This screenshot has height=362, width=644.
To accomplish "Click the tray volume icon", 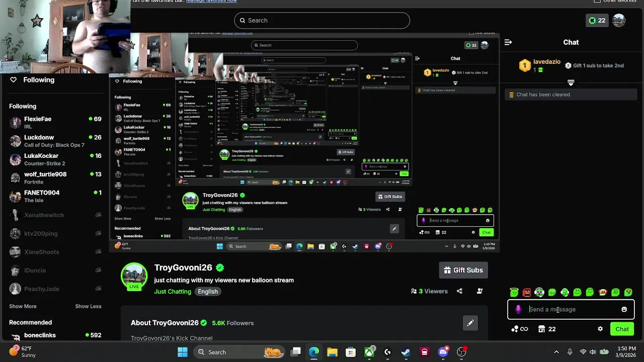I will point(593,352).
